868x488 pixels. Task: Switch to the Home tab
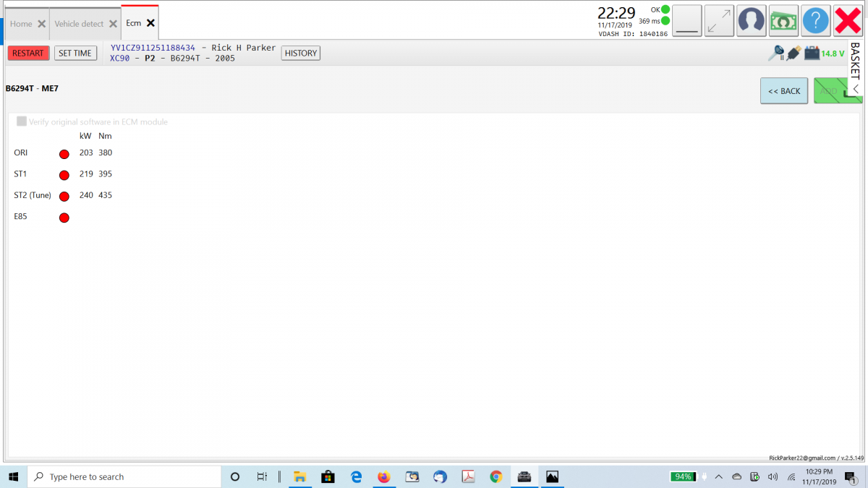pos(21,24)
